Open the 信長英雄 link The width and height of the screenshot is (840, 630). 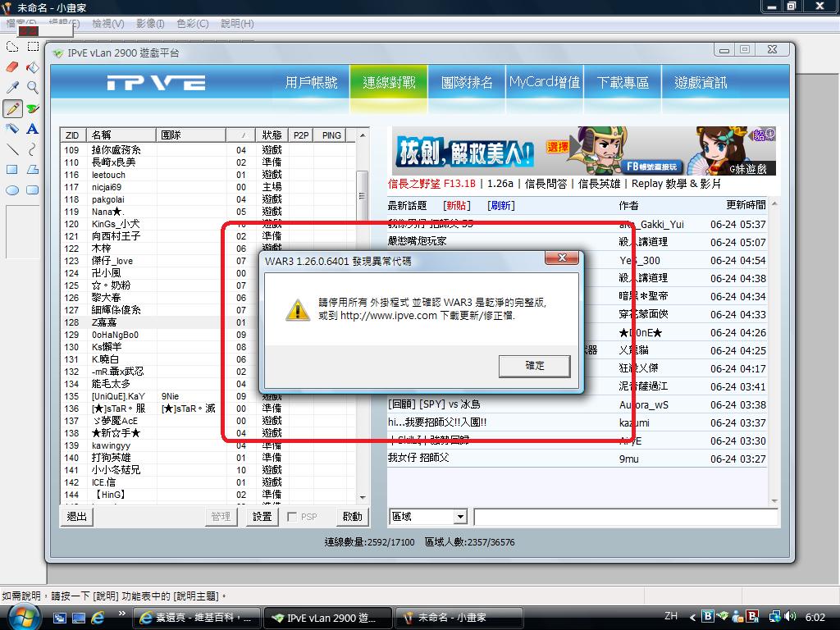point(599,184)
